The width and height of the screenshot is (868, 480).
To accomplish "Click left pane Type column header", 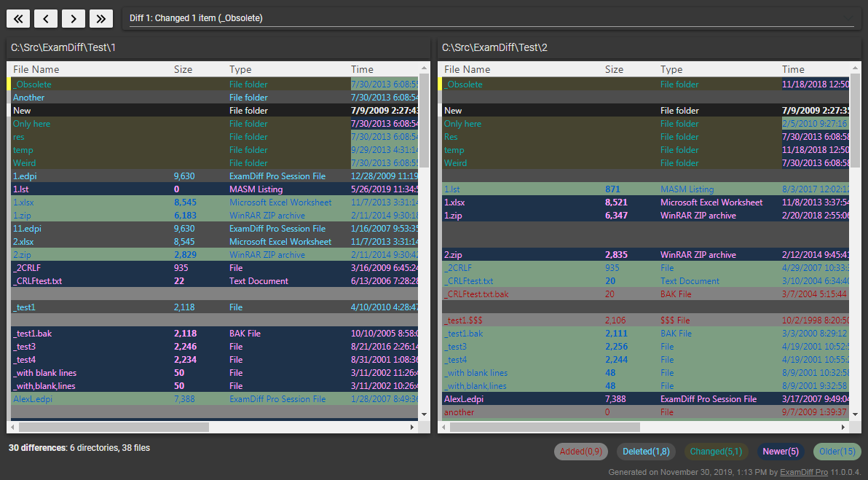I will [240, 69].
